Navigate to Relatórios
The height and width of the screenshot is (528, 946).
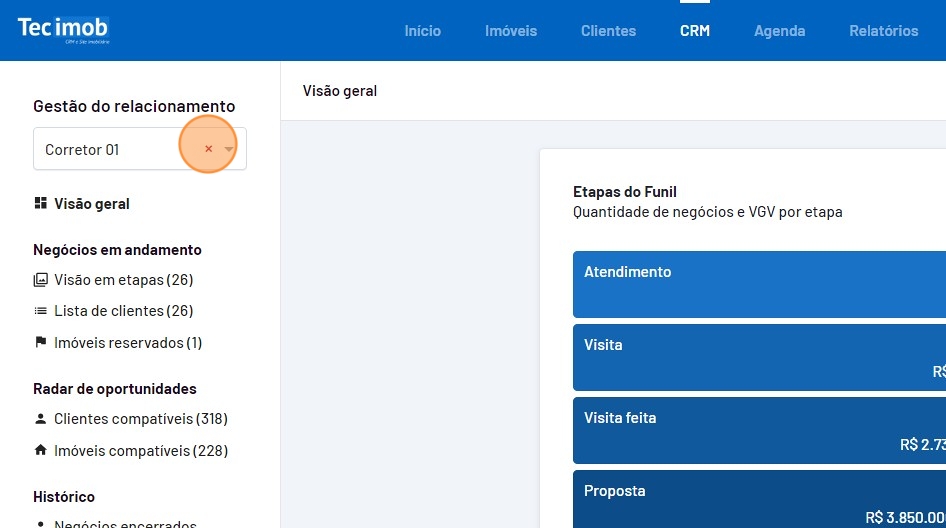[x=883, y=31]
